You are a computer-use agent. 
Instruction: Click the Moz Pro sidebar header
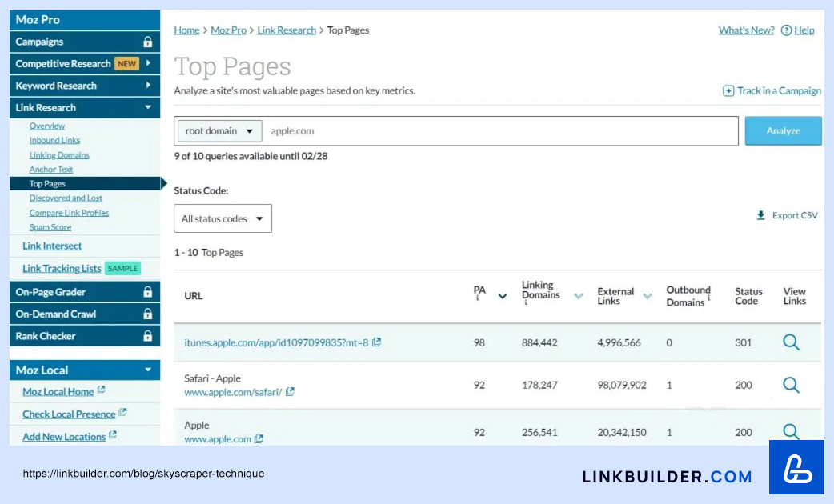[85, 20]
